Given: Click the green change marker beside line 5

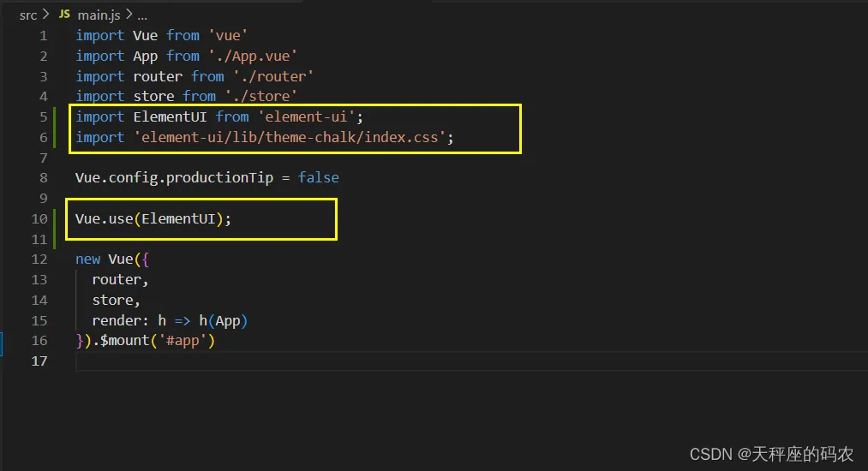Looking at the screenshot, I should click(54, 128).
